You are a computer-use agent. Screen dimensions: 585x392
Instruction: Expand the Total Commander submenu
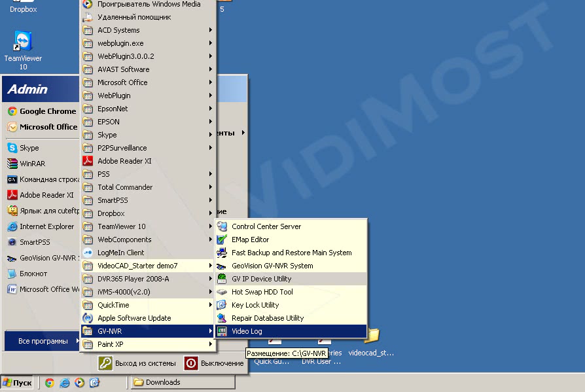click(124, 187)
